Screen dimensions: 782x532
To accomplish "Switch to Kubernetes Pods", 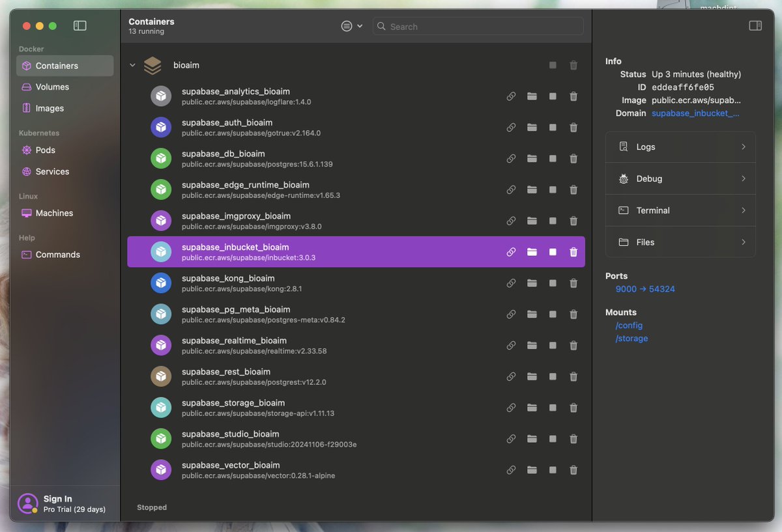I will [x=65, y=150].
